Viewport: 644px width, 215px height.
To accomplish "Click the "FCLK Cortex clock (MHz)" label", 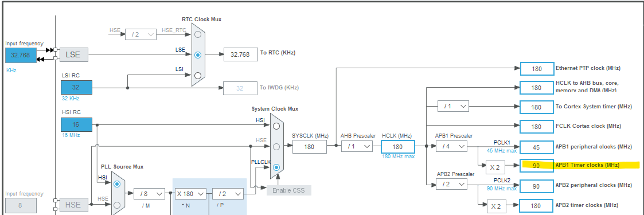I will (x=588, y=126).
